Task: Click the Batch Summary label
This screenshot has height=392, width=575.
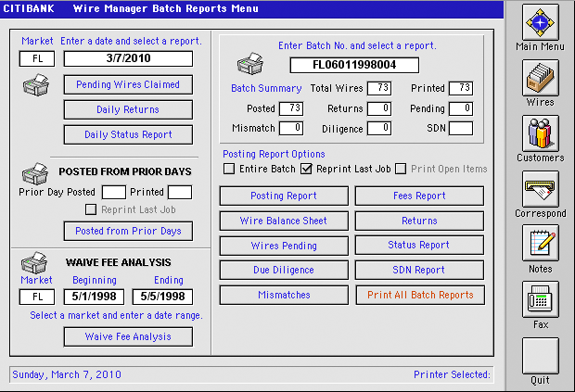Action: 266,88
